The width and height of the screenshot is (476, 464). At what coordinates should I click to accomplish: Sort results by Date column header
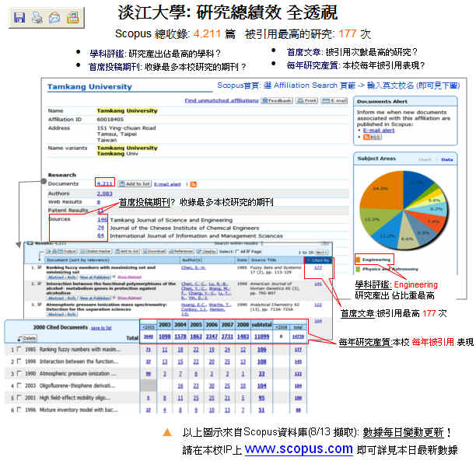tap(242, 260)
